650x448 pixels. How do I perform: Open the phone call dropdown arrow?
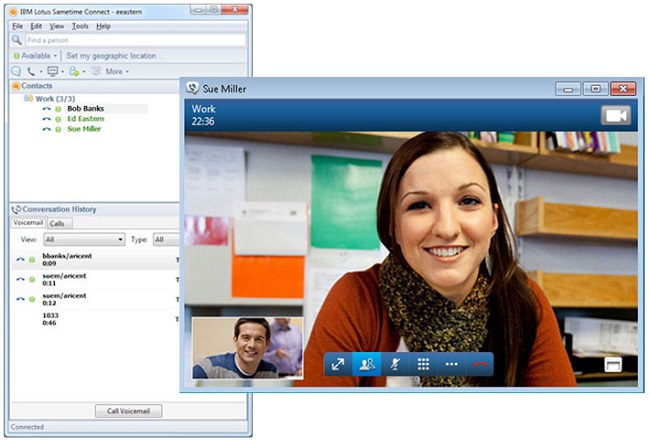point(41,72)
